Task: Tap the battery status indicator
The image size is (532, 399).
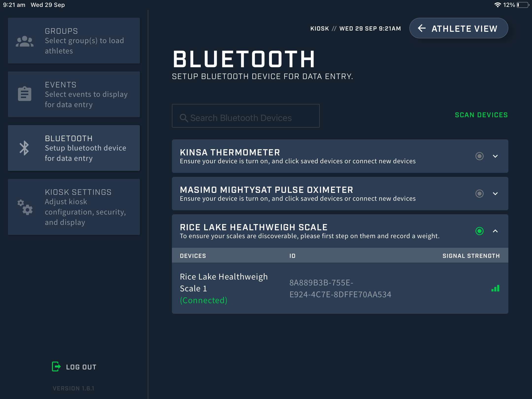Action: [x=522, y=5]
